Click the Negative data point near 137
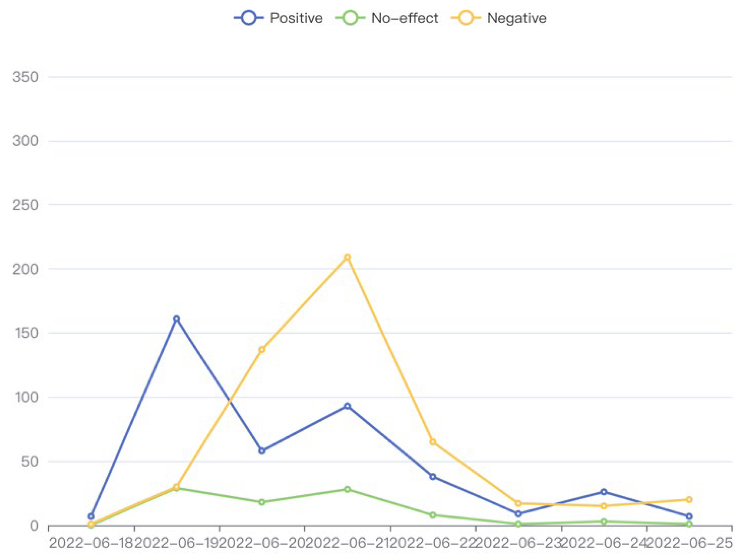746x560 pixels. [262, 349]
